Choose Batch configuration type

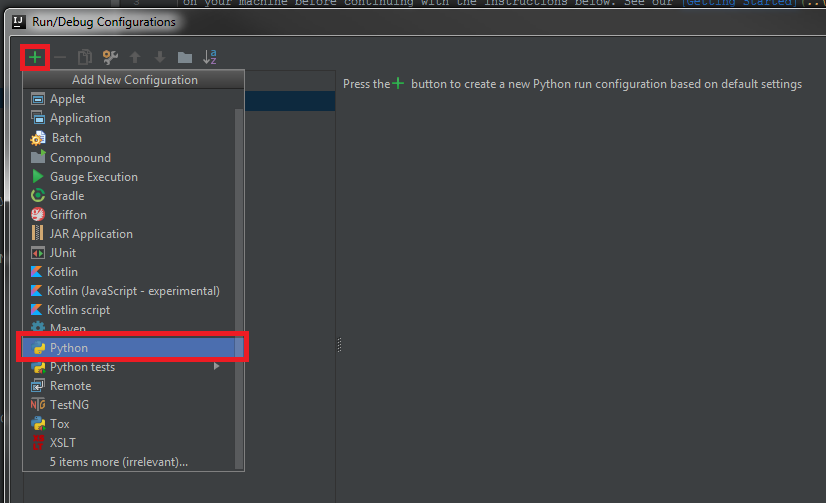(129, 138)
